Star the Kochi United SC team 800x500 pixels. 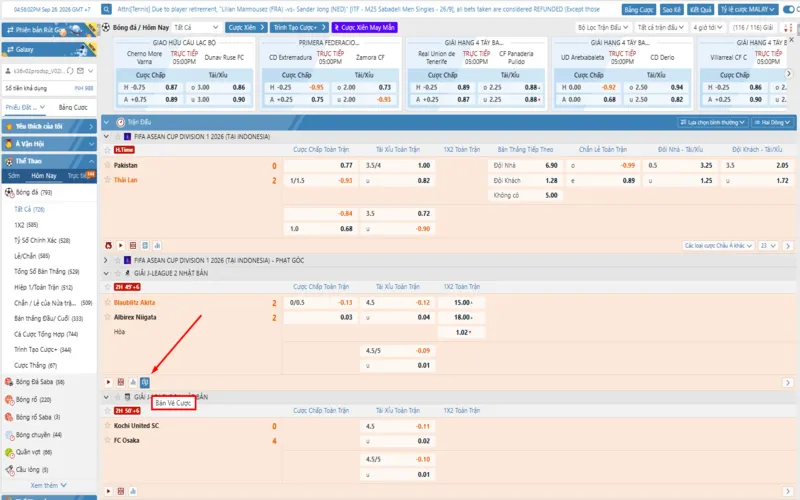coord(108,425)
